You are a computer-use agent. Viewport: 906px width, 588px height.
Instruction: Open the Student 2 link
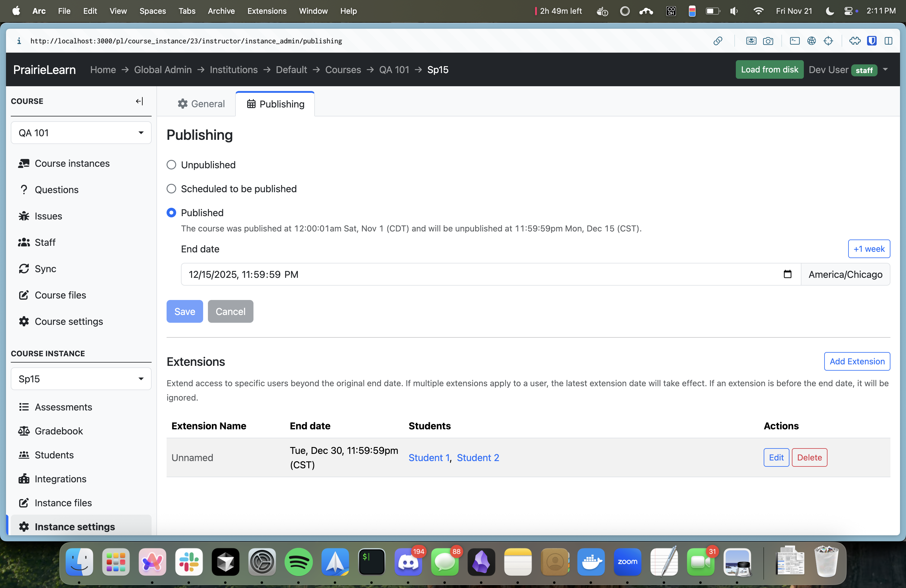click(478, 457)
